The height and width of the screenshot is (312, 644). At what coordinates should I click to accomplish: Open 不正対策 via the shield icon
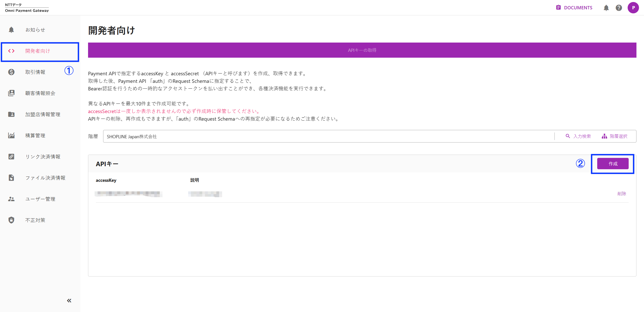tap(11, 220)
